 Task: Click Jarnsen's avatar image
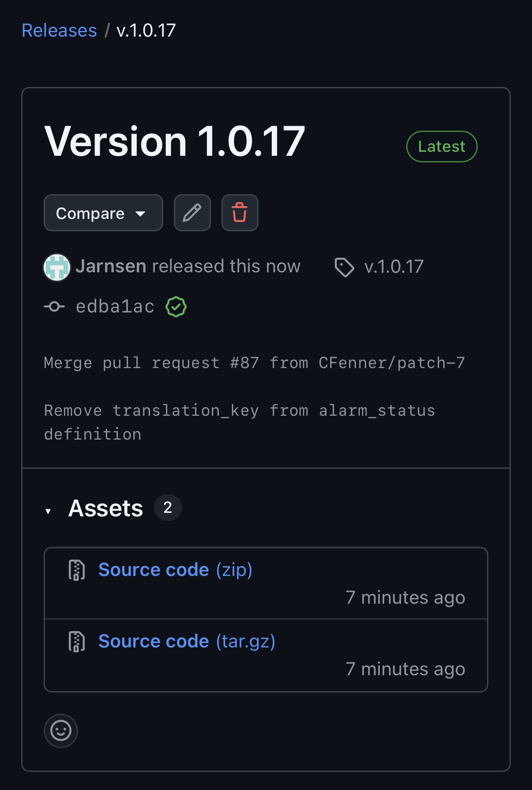pos(57,267)
